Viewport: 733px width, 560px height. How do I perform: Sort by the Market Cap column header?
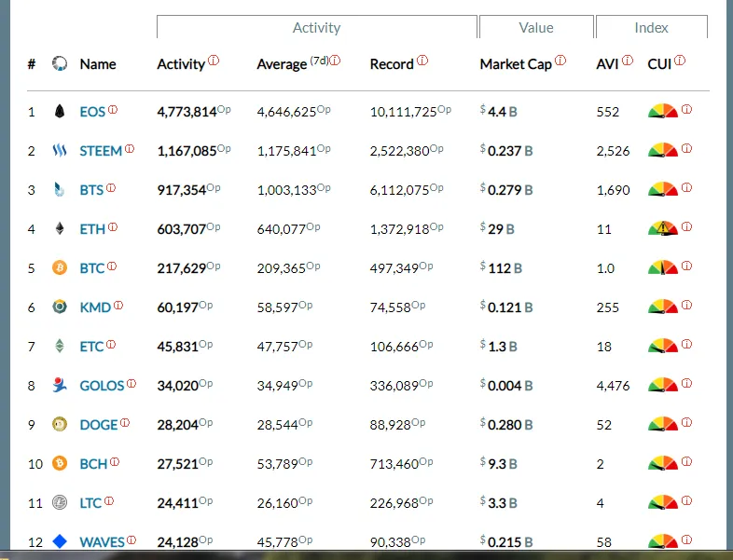(x=516, y=64)
